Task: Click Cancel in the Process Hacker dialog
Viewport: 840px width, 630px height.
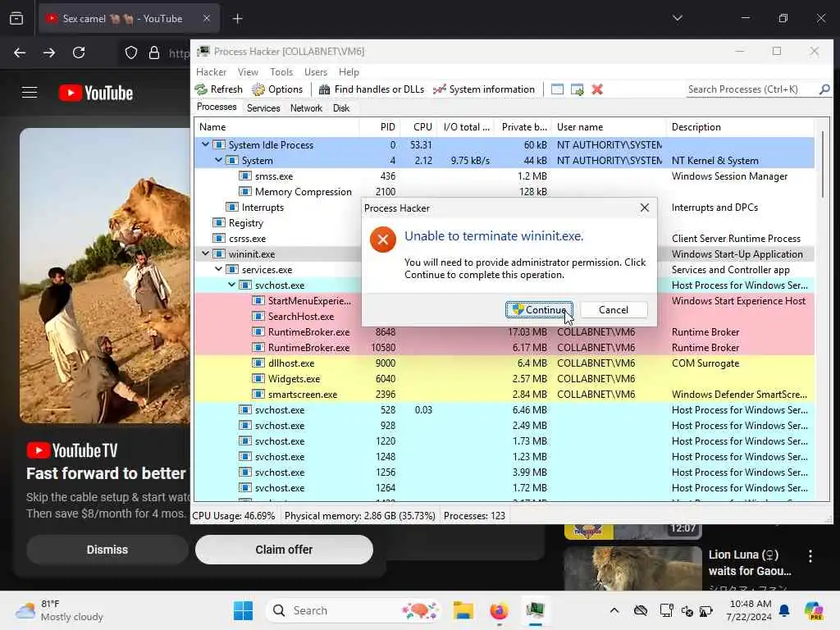Action: (614, 309)
